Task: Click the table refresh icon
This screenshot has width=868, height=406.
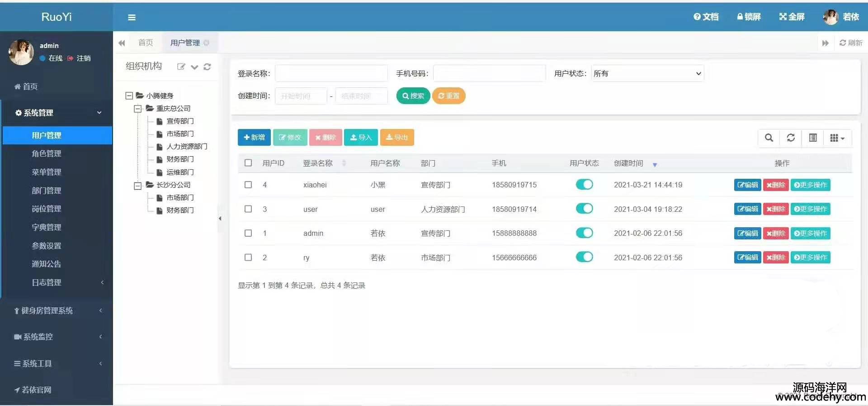Action: click(790, 138)
